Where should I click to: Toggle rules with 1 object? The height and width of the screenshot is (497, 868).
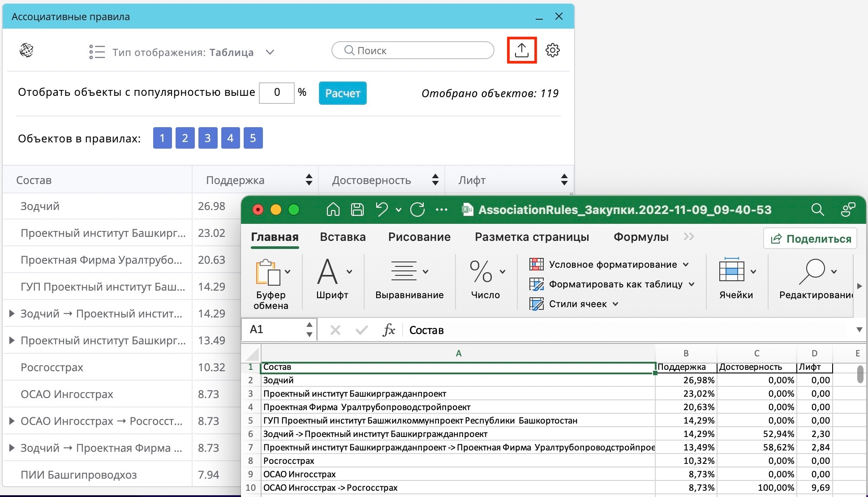coord(162,138)
